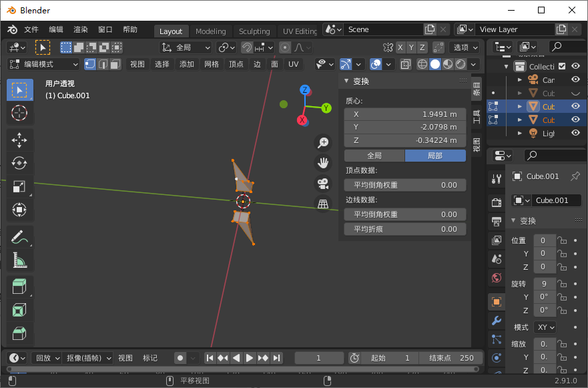Zoom the viewport using the magnifier gizmo

[x=323, y=142]
